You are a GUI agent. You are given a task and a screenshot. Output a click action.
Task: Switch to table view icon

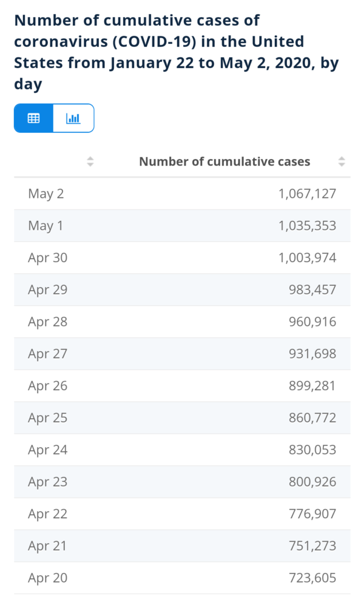34,118
